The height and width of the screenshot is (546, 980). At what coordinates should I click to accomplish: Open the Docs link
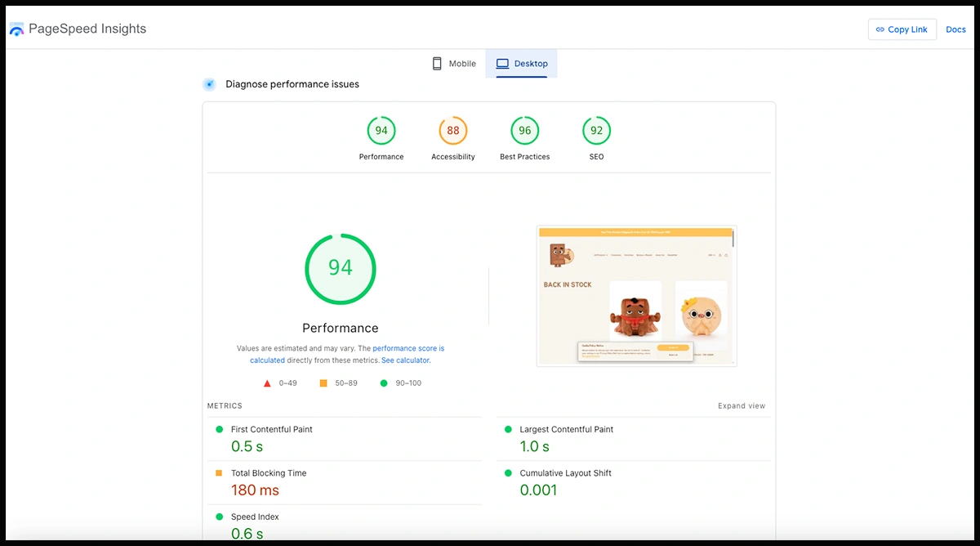tap(955, 29)
